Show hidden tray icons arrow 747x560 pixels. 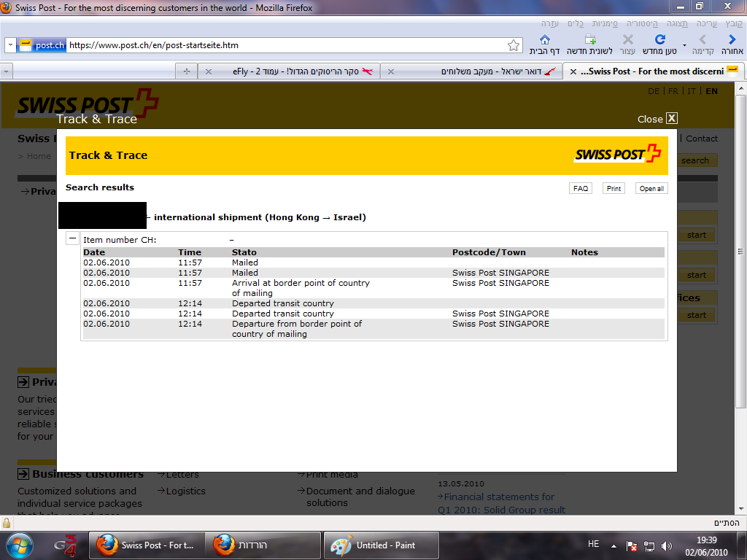[x=614, y=546]
